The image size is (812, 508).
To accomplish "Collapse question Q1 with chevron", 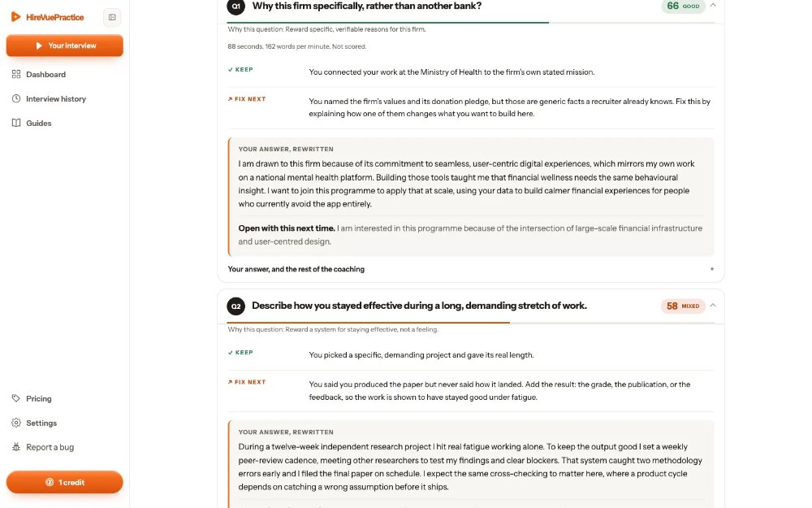I will click(x=713, y=5).
